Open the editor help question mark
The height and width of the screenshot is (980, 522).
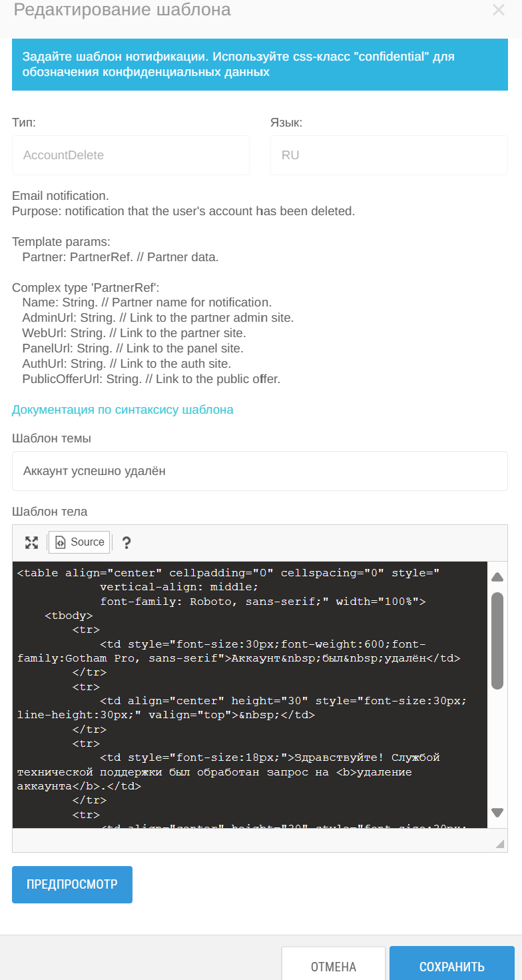coord(127,542)
